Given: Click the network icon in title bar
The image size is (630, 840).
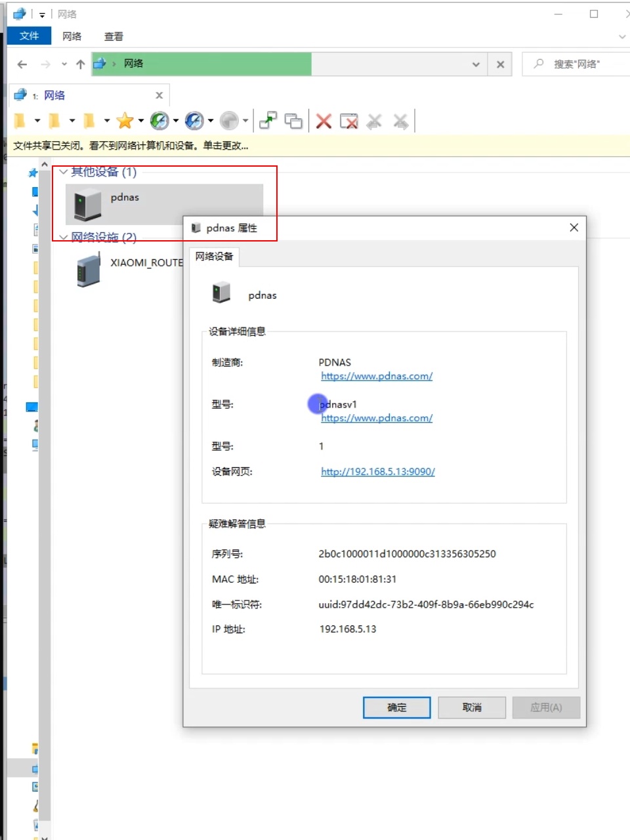Looking at the screenshot, I should click(20, 14).
